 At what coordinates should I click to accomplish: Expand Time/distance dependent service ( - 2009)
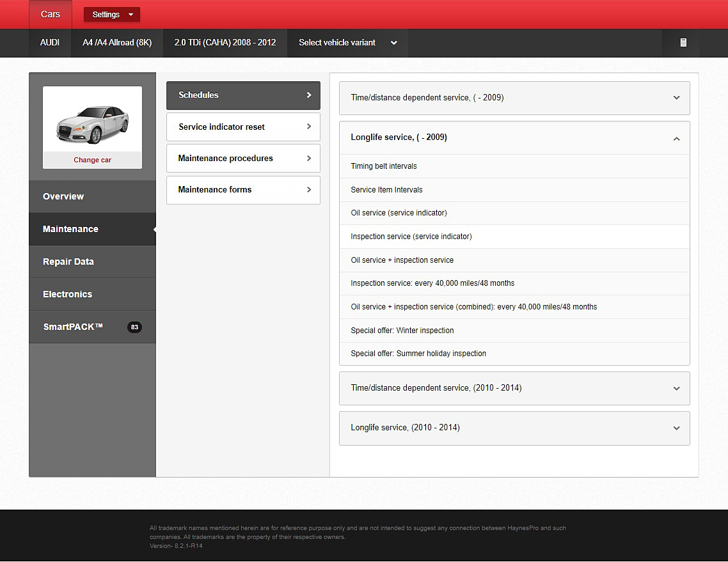tap(676, 98)
